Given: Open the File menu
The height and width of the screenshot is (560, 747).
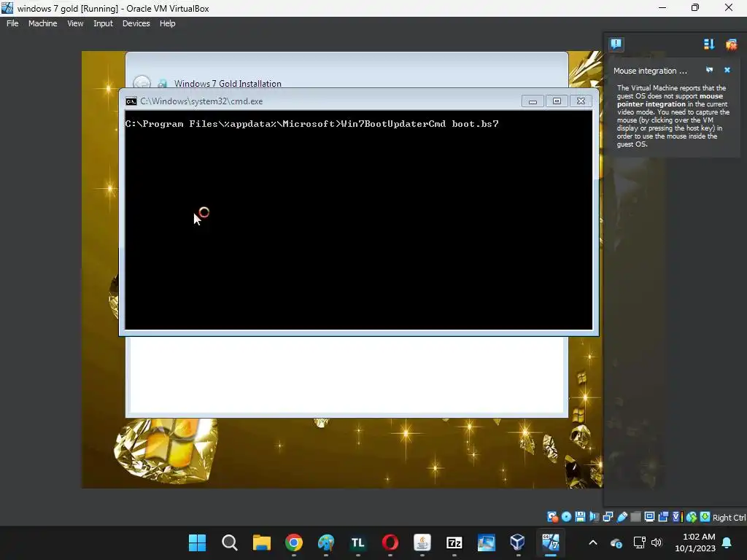Looking at the screenshot, I should [12, 23].
